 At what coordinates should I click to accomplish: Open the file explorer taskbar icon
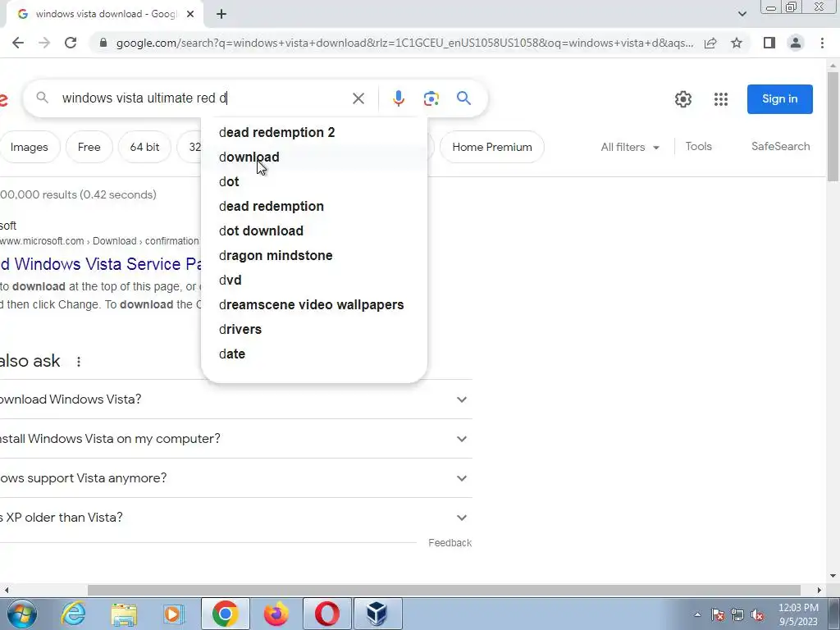point(124,614)
